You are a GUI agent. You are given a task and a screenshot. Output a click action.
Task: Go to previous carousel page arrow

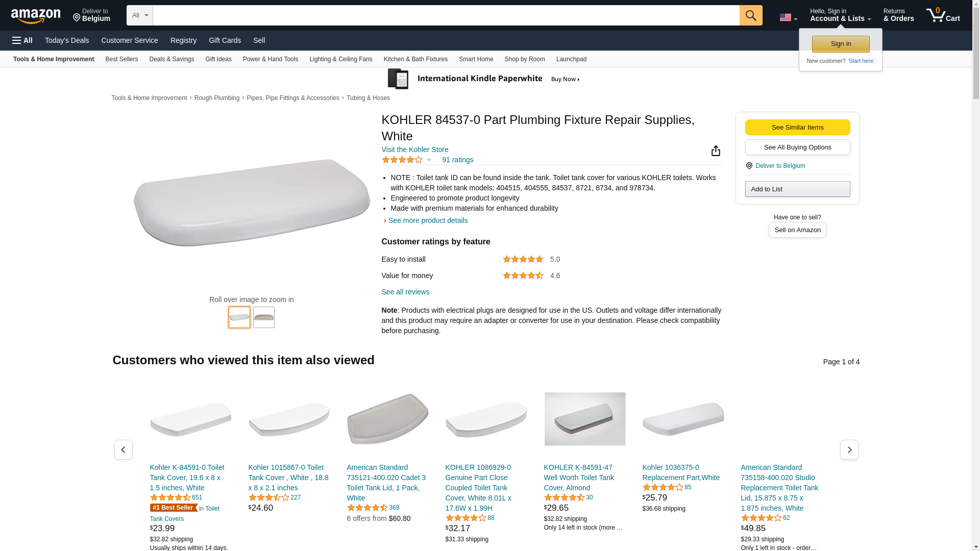123,449
